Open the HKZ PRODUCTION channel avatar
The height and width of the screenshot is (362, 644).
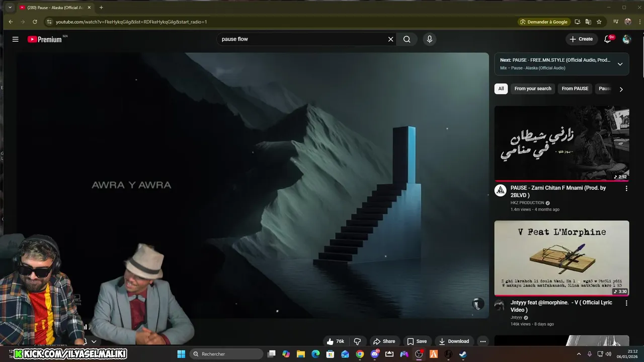[x=500, y=190]
